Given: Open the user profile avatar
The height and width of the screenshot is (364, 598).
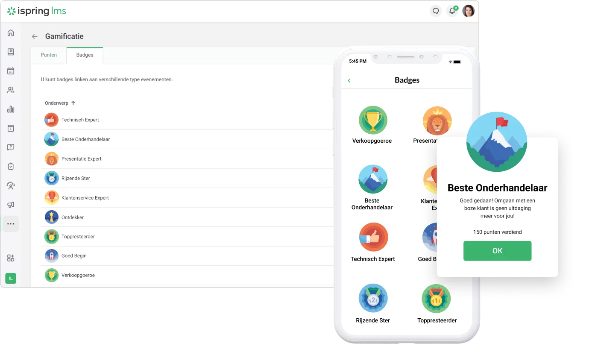Looking at the screenshot, I should tap(469, 11).
